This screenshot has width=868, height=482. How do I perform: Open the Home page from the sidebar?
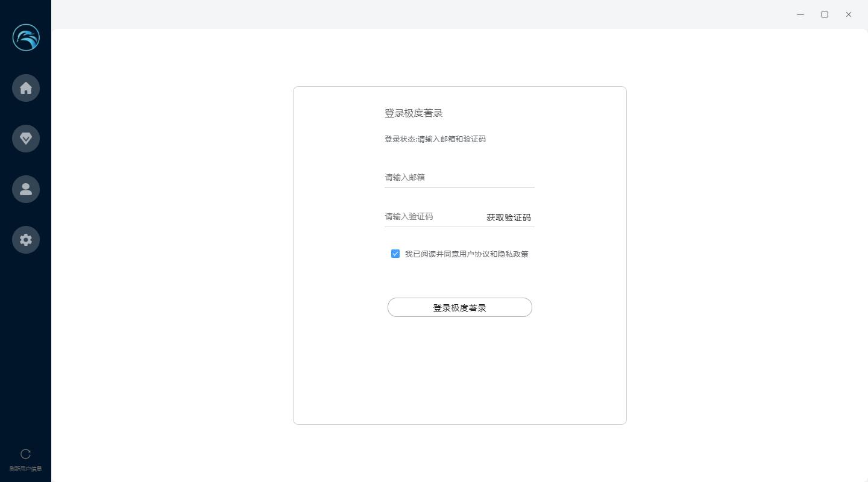(x=26, y=88)
